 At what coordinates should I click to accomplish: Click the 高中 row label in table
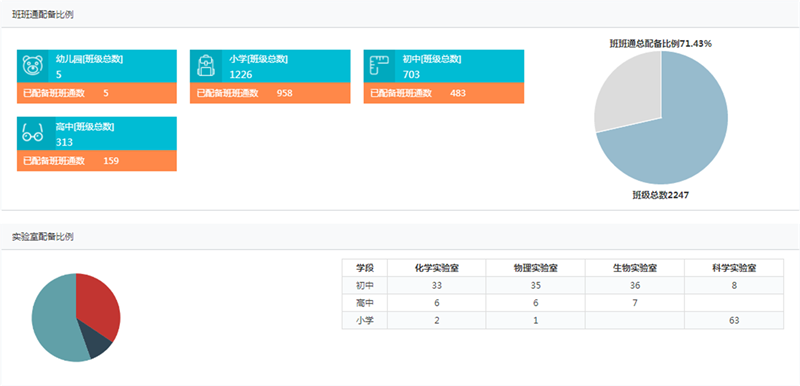coord(365,303)
